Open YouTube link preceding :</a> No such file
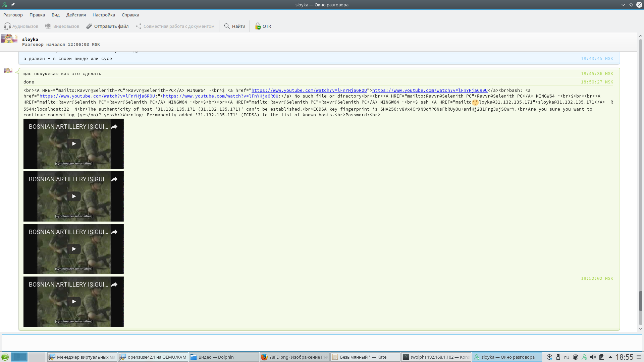Screen dimensions: 644x362 pos(221,96)
